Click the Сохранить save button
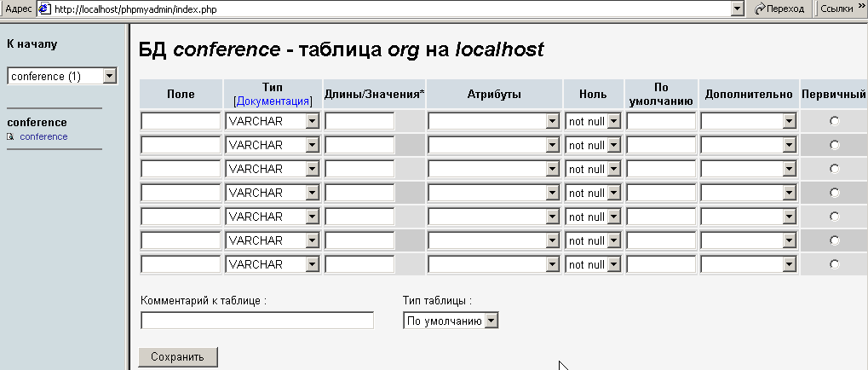The height and width of the screenshot is (370, 868). click(x=178, y=357)
